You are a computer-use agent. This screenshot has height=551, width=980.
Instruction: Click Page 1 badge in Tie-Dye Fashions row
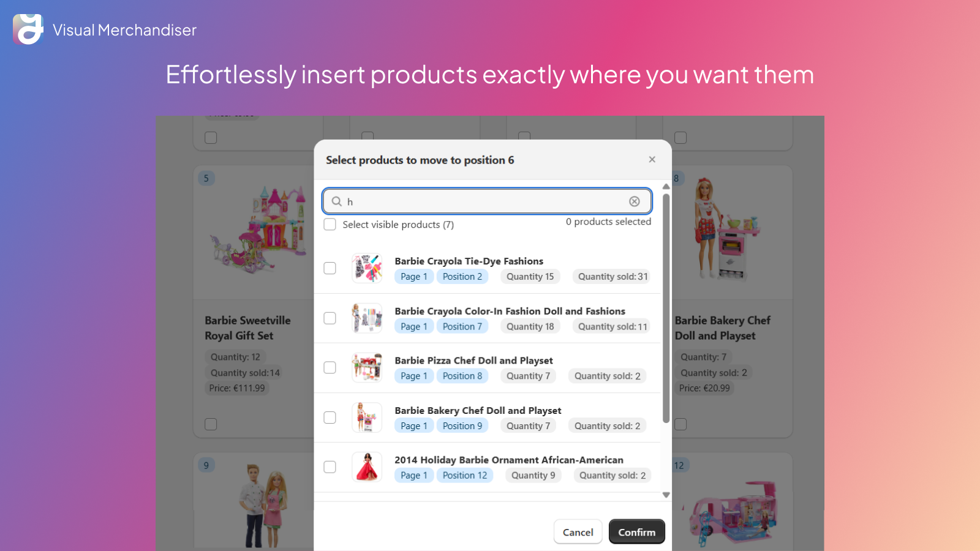pyautogui.click(x=414, y=277)
